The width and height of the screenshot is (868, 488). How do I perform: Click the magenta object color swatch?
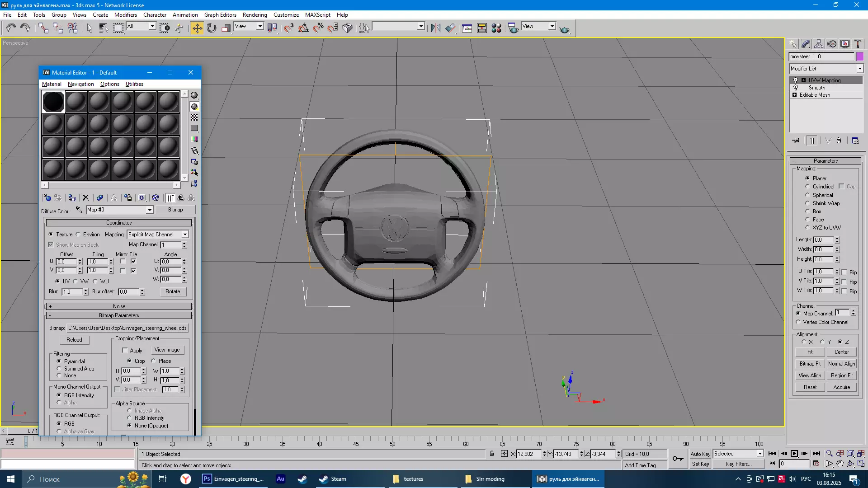(x=860, y=56)
